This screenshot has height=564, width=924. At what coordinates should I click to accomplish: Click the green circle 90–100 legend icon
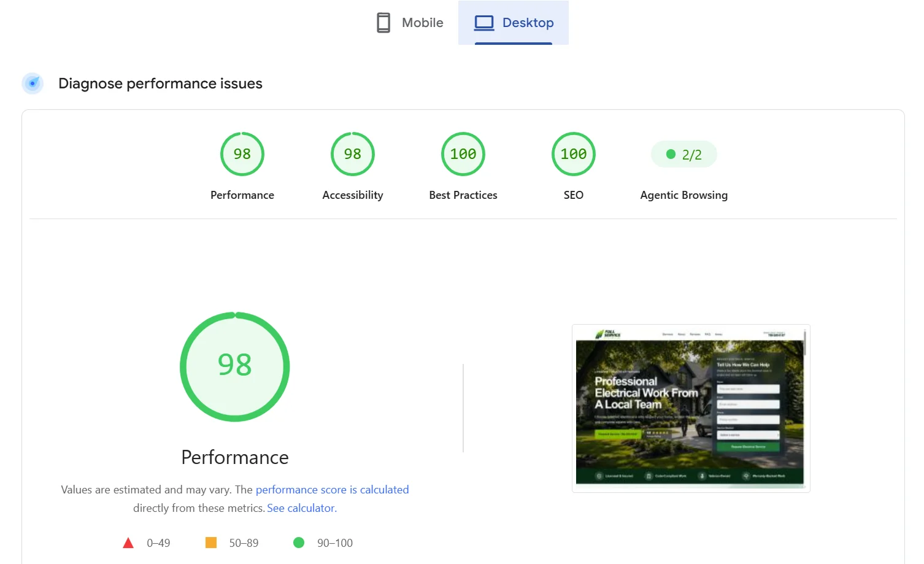tap(299, 543)
